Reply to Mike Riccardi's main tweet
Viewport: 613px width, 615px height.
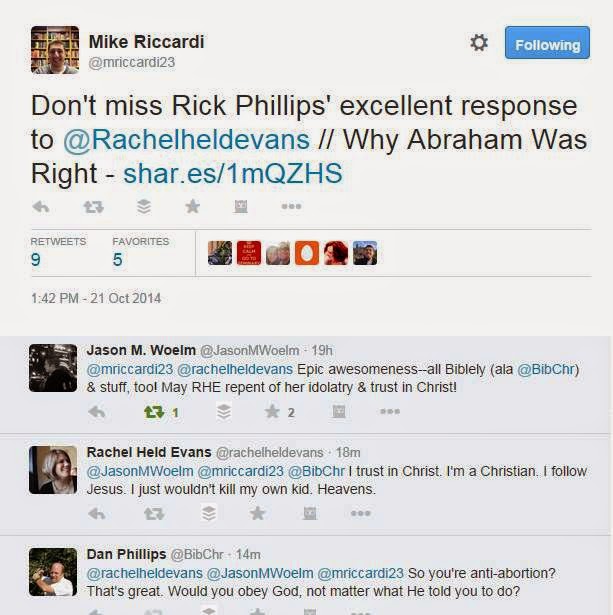tap(41, 206)
